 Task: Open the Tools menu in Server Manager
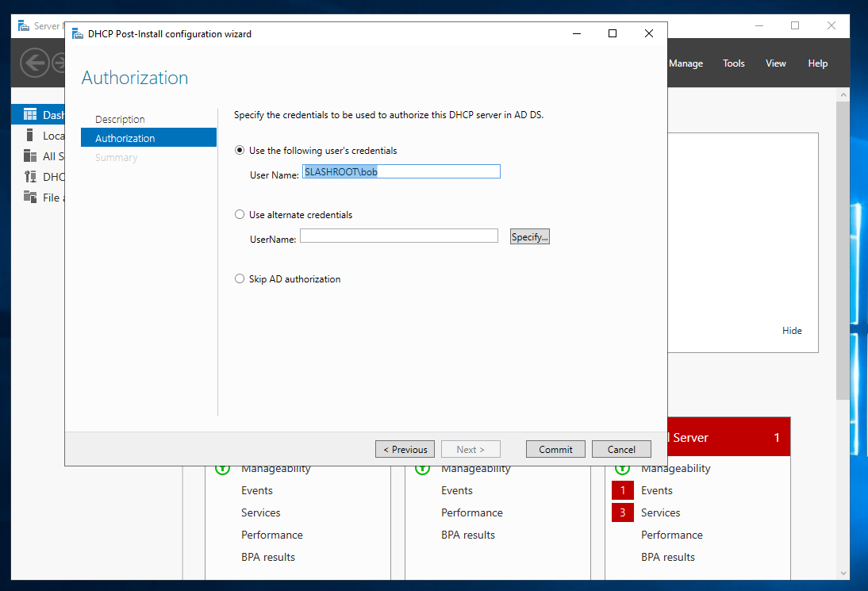click(x=734, y=63)
